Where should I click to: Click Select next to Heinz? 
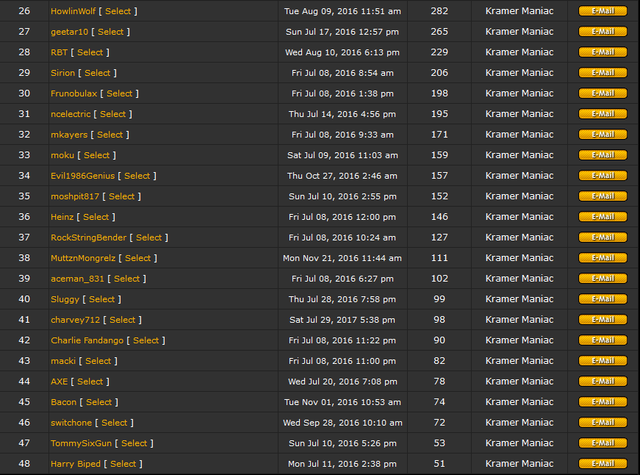tap(96, 217)
